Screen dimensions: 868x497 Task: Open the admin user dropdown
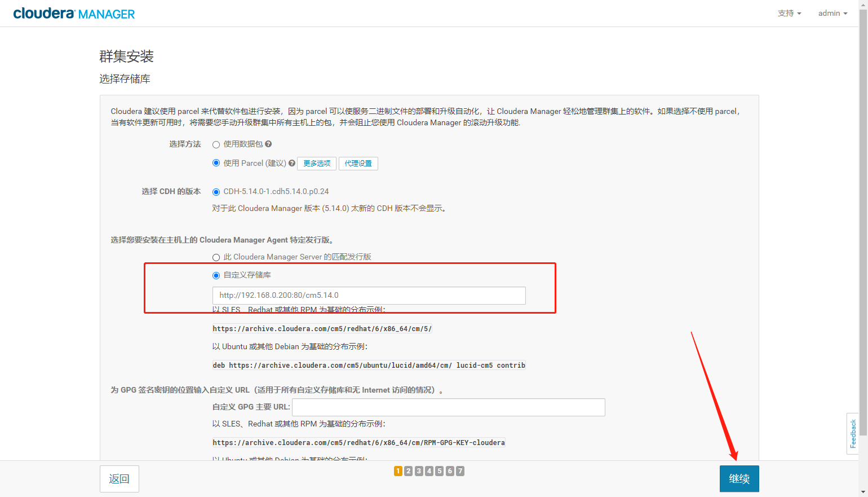(x=832, y=13)
